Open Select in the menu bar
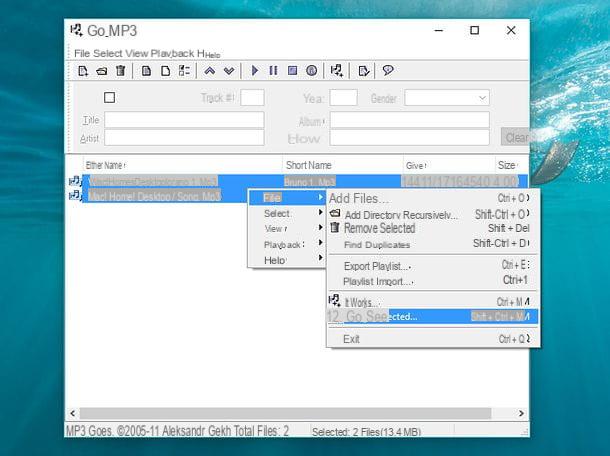 tap(107, 53)
